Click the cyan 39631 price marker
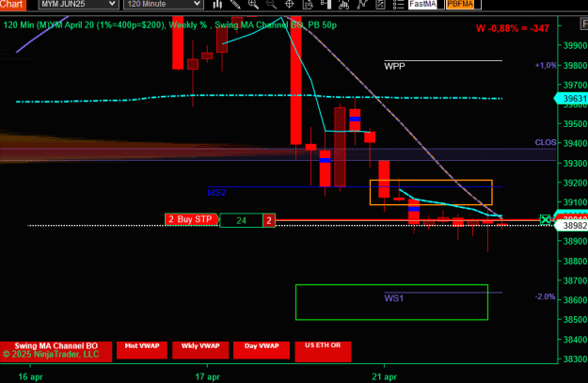588x383 pixels. pos(571,98)
